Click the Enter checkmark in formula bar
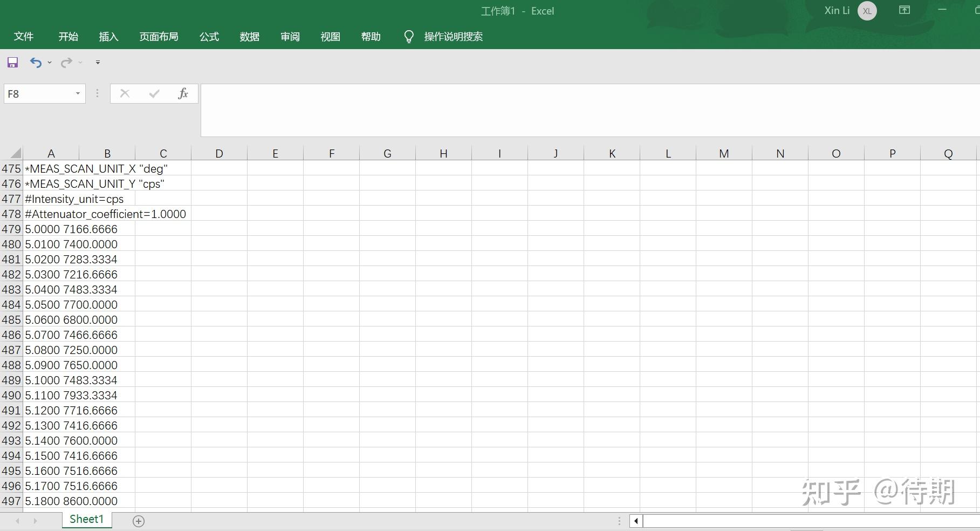 pyautogui.click(x=154, y=93)
